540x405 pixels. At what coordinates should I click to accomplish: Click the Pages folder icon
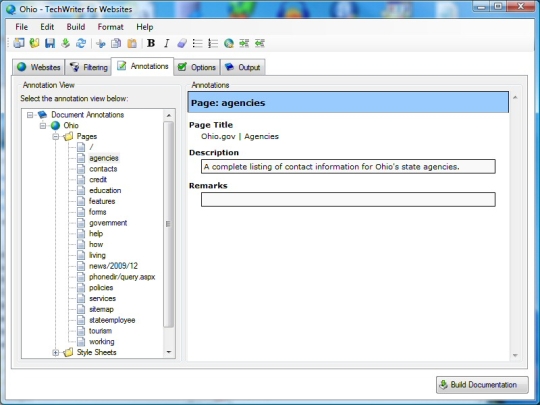pyautogui.click(x=68, y=136)
